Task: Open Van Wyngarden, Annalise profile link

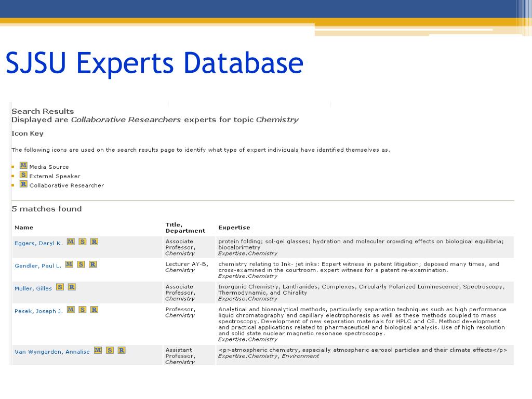Action: click(x=52, y=352)
